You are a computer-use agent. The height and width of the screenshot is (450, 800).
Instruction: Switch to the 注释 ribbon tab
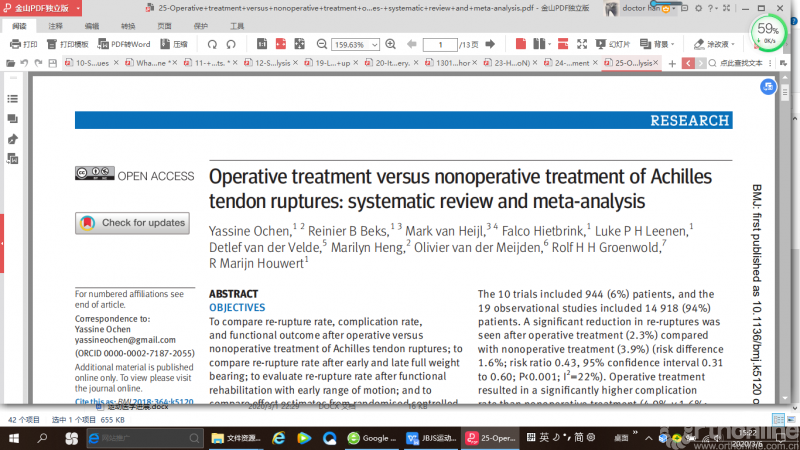coord(55,25)
